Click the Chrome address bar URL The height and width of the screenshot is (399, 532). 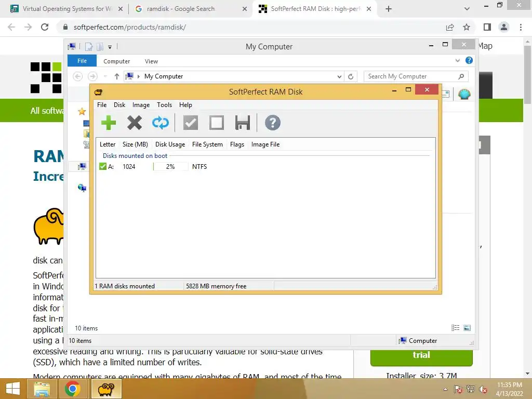pyautogui.click(x=129, y=27)
